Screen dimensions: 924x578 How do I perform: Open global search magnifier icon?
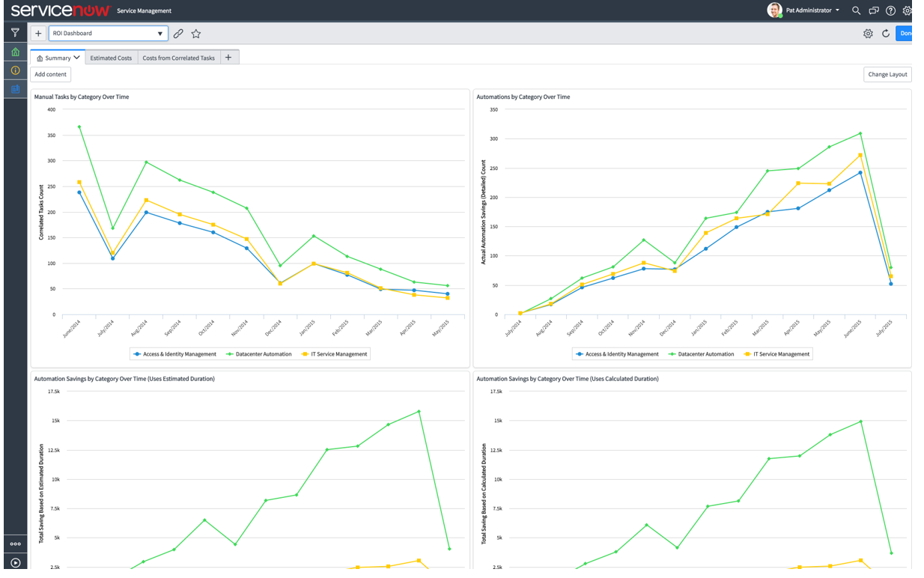pyautogui.click(x=857, y=10)
